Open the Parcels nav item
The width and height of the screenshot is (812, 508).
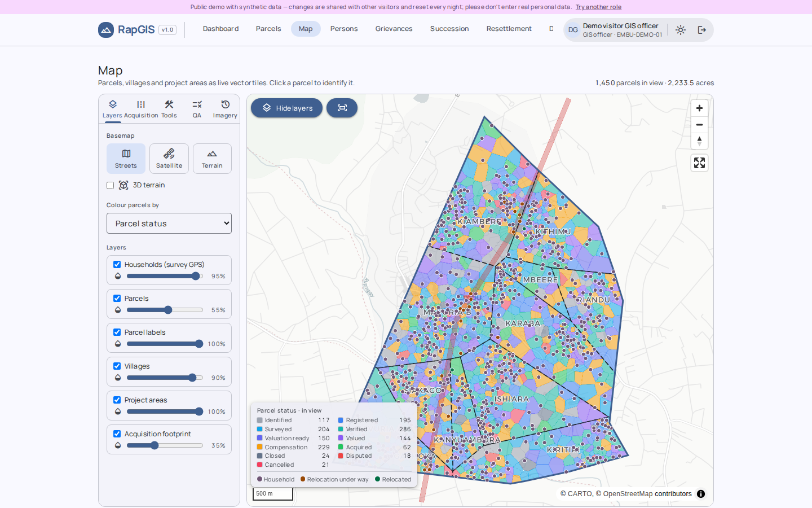[268, 29]
